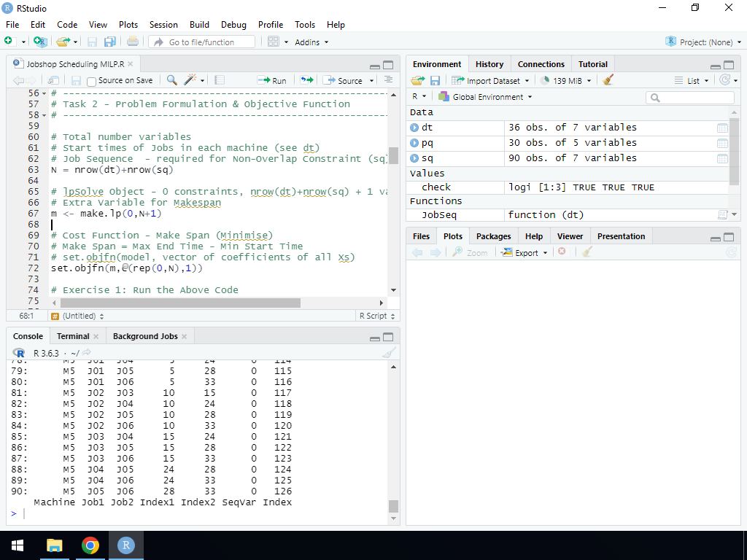
Task: Click the re-run previous code region icon
Action: (x=307, y=80)
